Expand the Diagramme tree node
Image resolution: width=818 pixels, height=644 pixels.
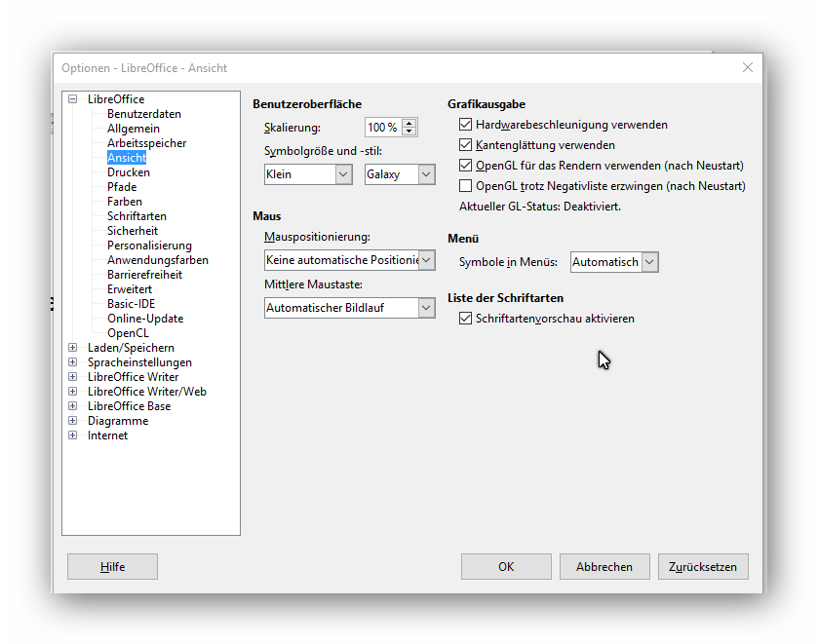click(x=73, y=420)
